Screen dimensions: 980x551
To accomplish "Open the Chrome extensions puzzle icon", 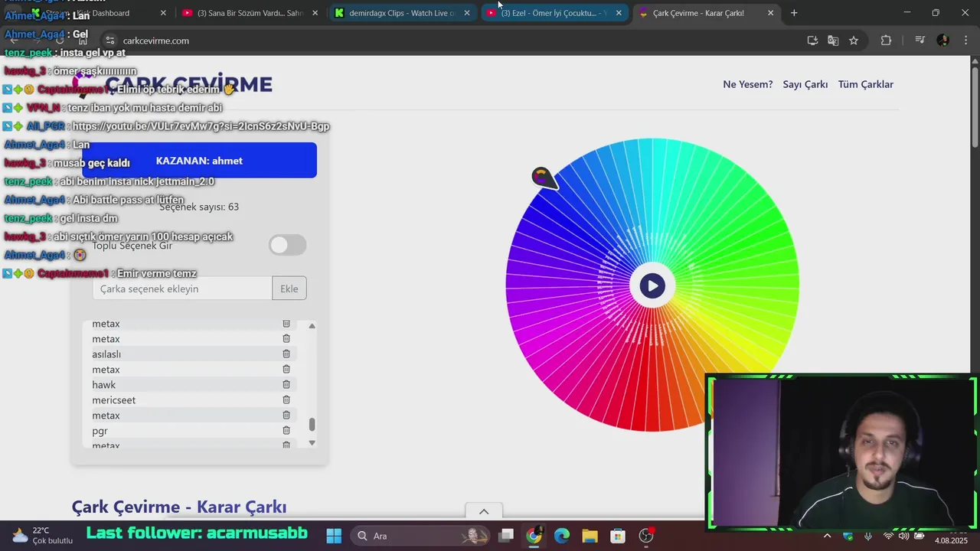I will [886, 41].
